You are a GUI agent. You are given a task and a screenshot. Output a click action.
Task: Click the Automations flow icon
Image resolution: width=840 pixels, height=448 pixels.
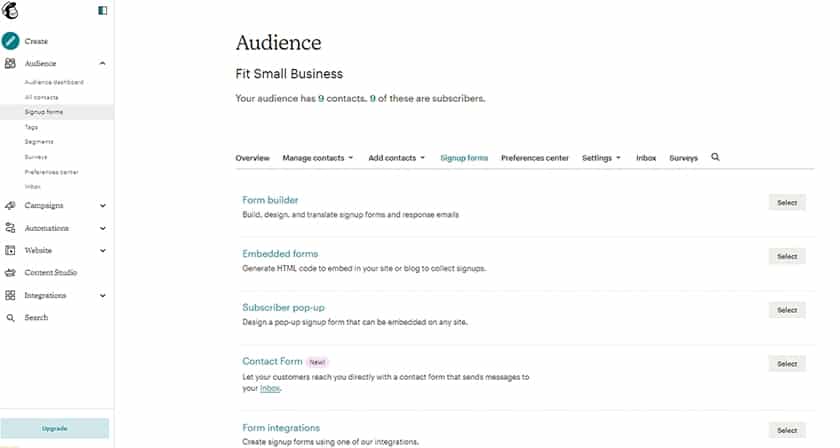click(x=10, y=228)
